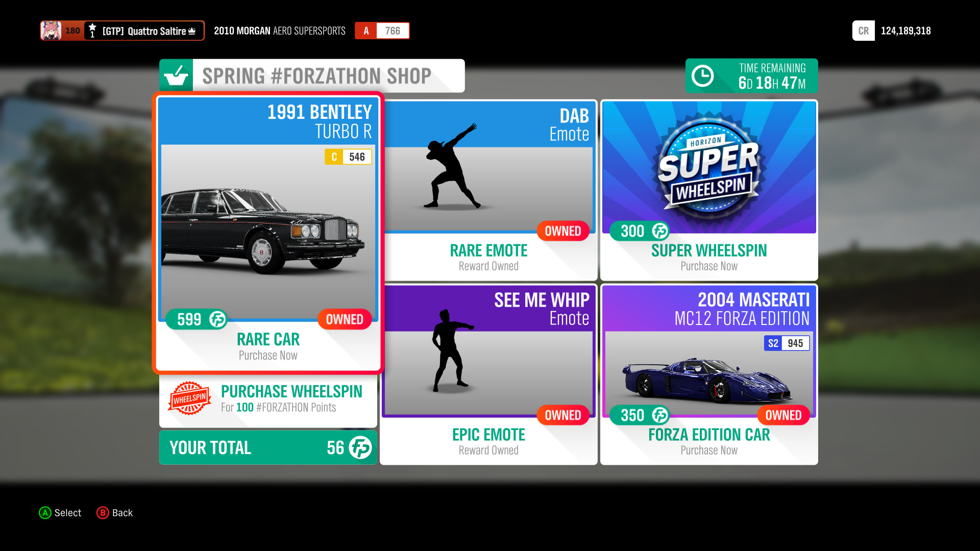980x551 pixels.
Task: Select the See Me Whip Emote tile
Action: 488,374
